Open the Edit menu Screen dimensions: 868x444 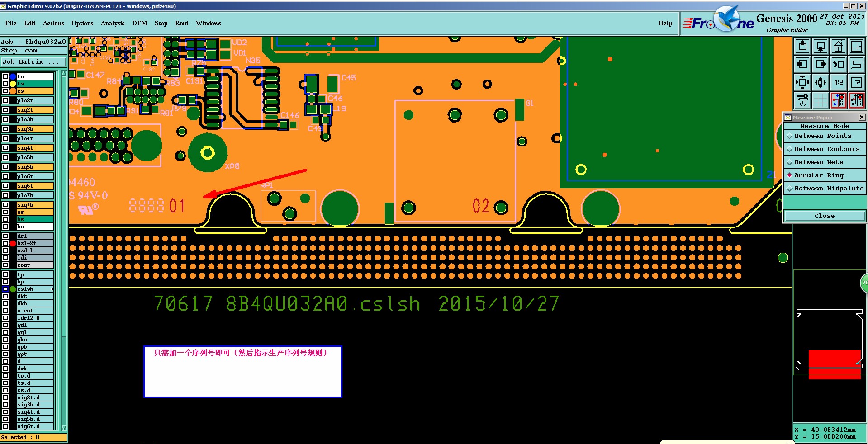[x=30, y=24]
